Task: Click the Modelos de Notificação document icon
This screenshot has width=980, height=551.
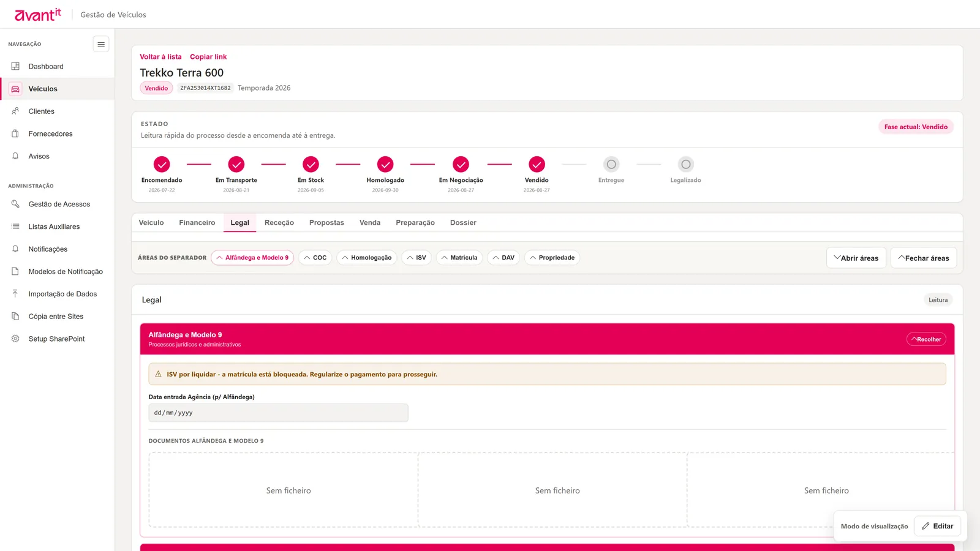Action: tap(15, 271)
